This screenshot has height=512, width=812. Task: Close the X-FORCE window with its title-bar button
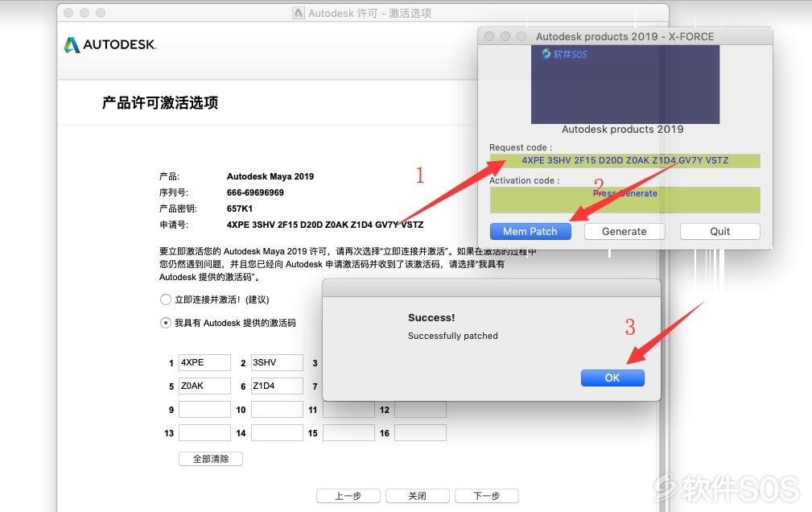489,36
